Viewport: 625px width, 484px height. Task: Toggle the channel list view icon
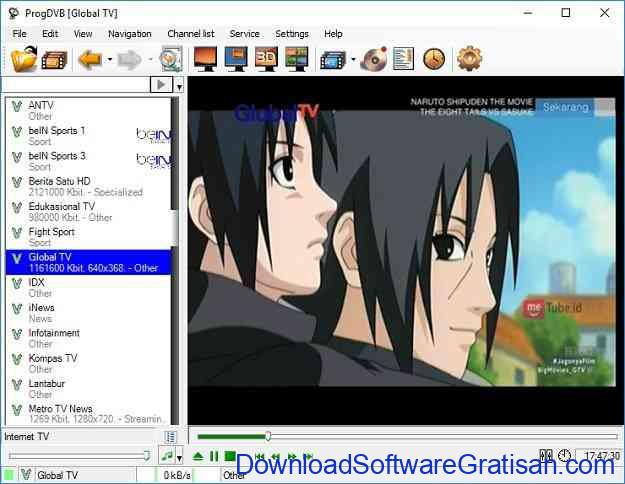170,437
